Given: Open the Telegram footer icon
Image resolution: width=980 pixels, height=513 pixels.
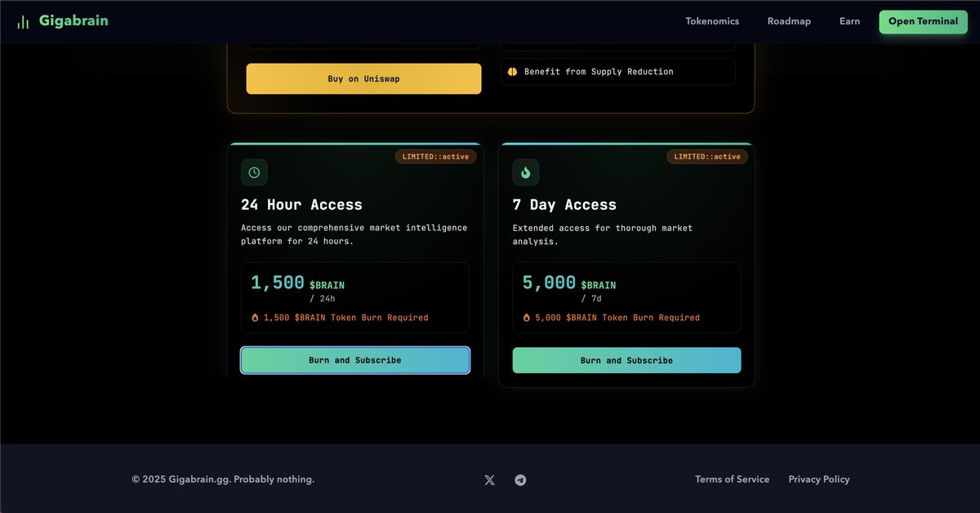Looking at the screenshot, I should click(x=520, y=480).
